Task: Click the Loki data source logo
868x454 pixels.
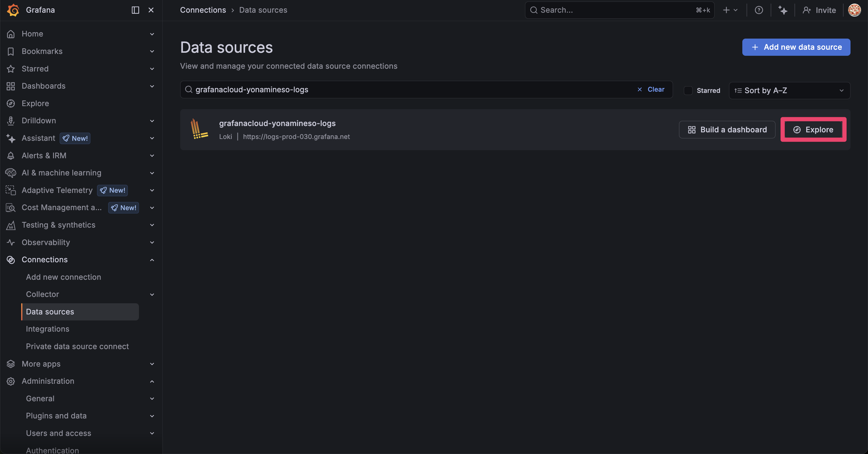Action: pyautogui.click(x=199, y=129)
